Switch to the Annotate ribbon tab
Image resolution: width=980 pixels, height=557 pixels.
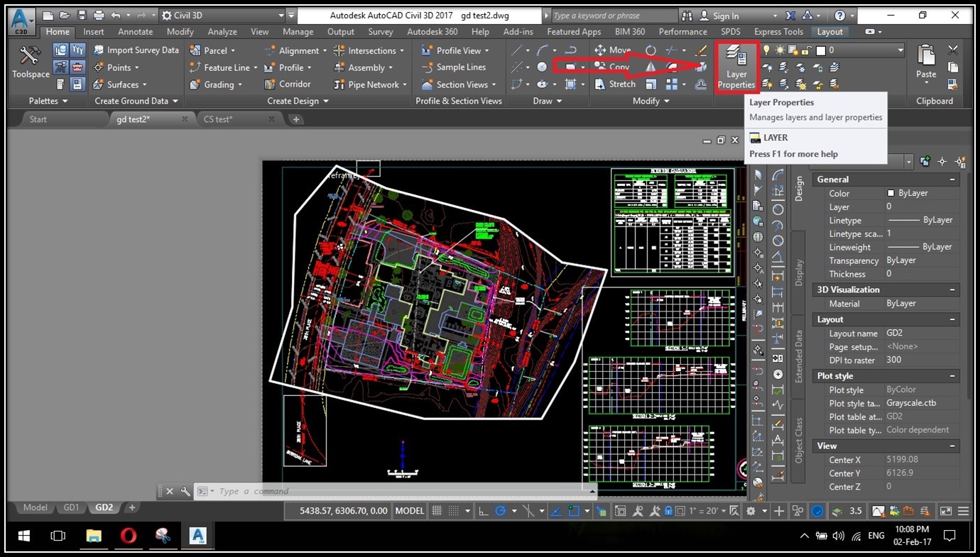coord(136,31)
